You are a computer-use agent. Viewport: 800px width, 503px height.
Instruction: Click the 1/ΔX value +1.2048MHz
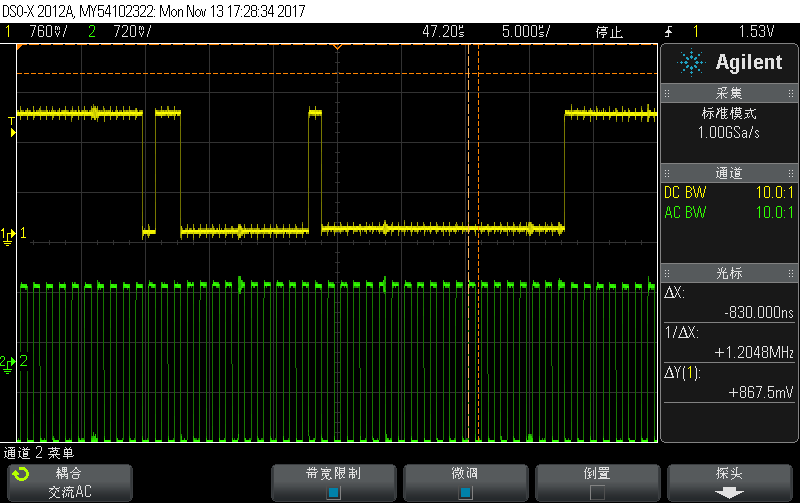(x=754, y=352)
